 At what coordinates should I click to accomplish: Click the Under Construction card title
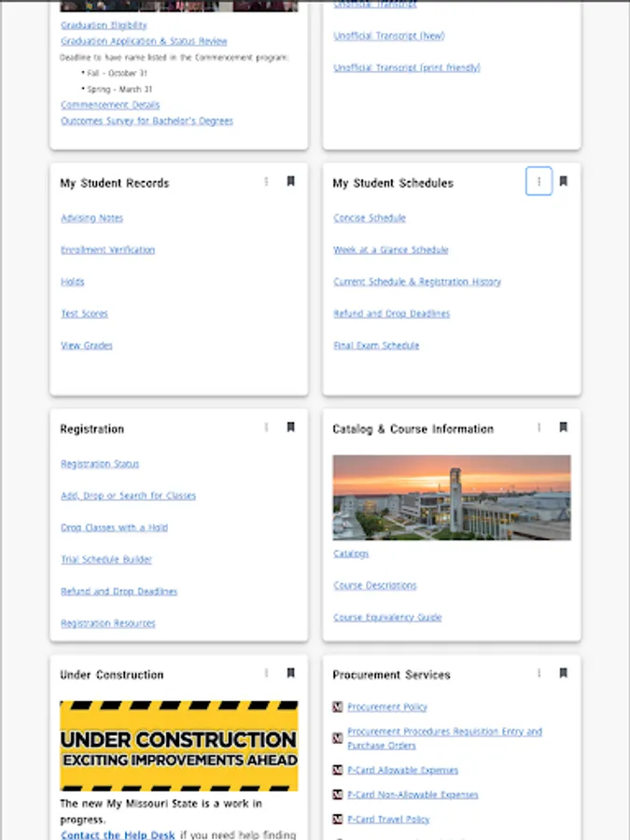(112, 675)
